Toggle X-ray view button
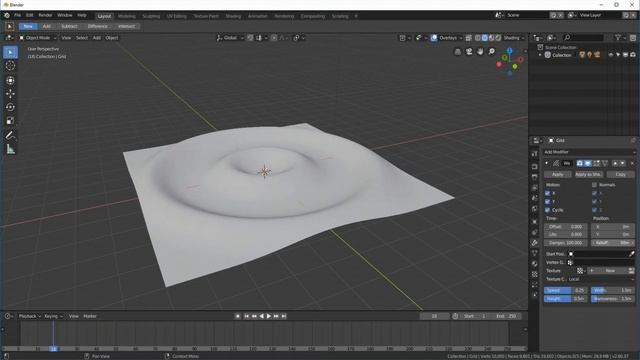640x360 pixels. (468, 38)
